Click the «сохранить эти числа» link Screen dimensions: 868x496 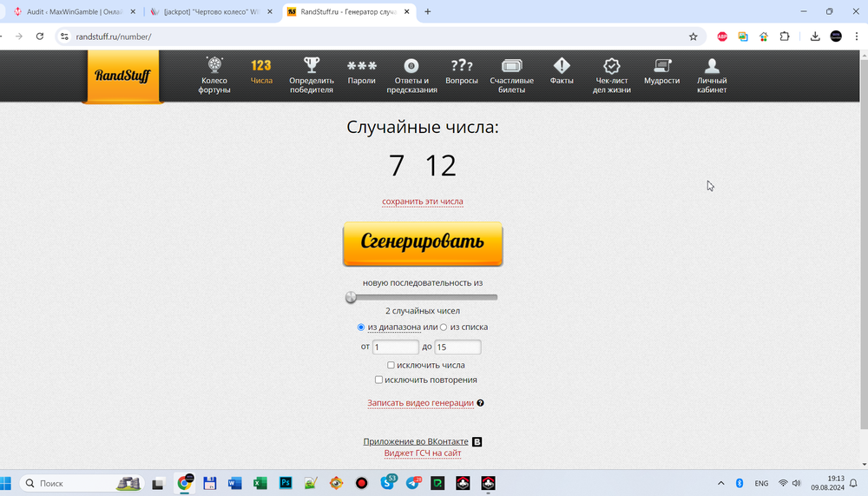coord(423,202)
